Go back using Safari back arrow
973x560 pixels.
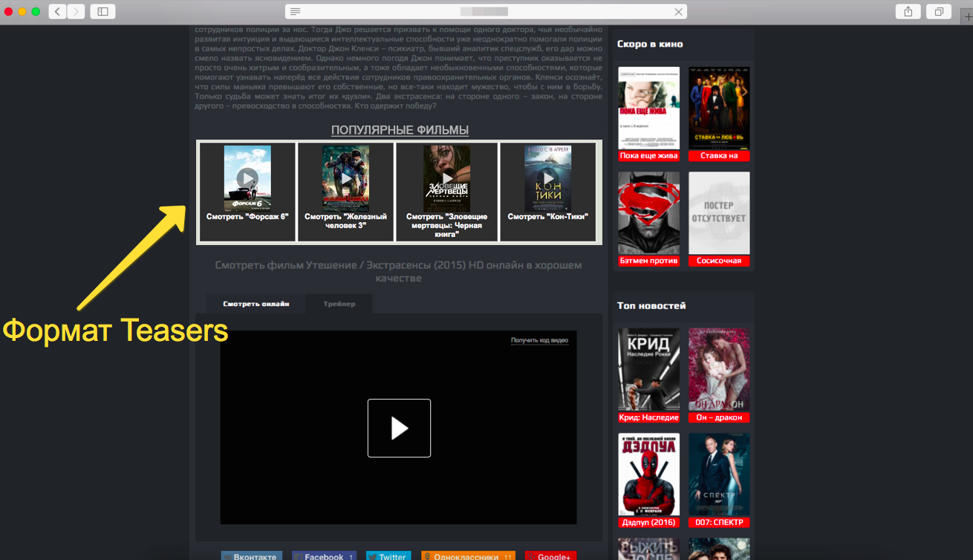point(58,11)
